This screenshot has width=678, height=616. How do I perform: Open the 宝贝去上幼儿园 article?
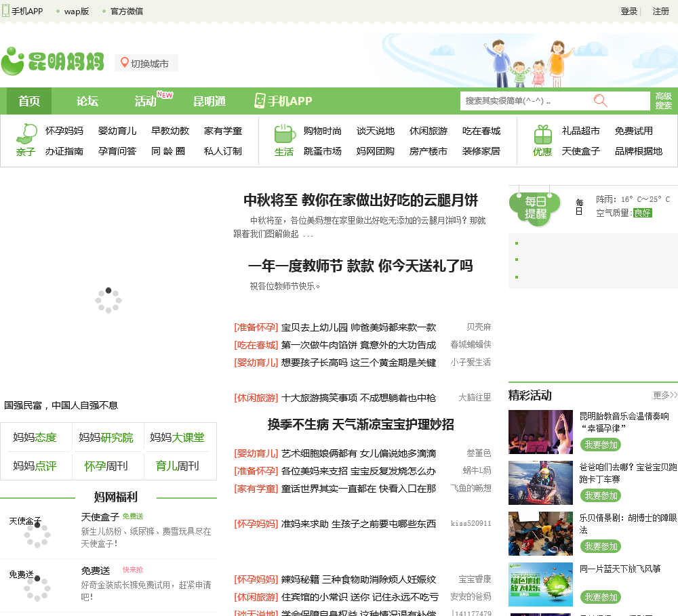click(359, 327)
